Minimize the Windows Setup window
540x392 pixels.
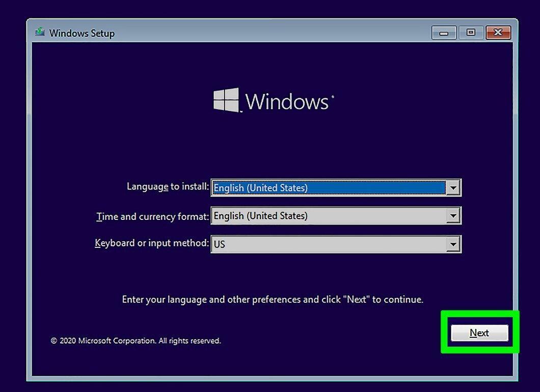pos(444,33)
